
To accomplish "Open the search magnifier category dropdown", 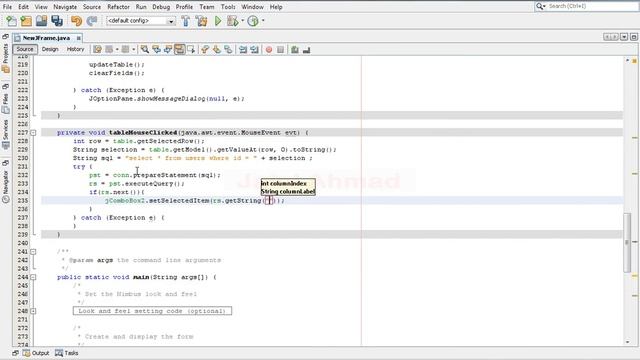I will click(541, 6).
